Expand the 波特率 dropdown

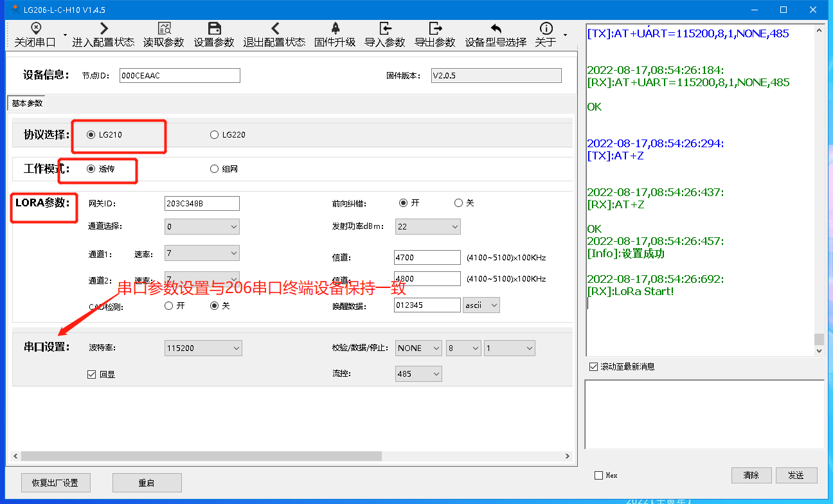click(203, 348)
